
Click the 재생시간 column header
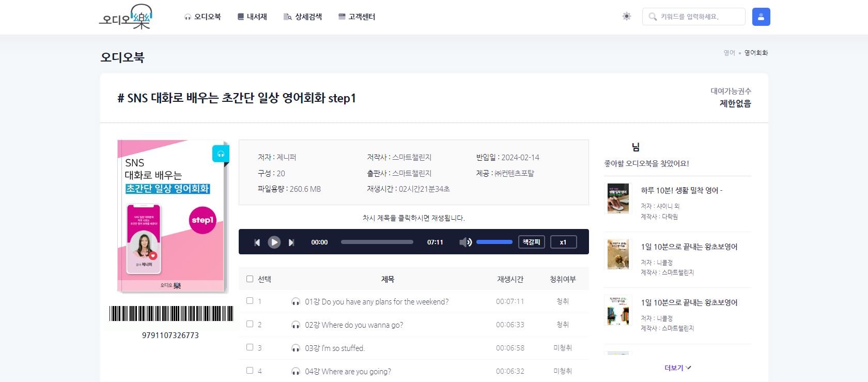click(x=510, y=279)
